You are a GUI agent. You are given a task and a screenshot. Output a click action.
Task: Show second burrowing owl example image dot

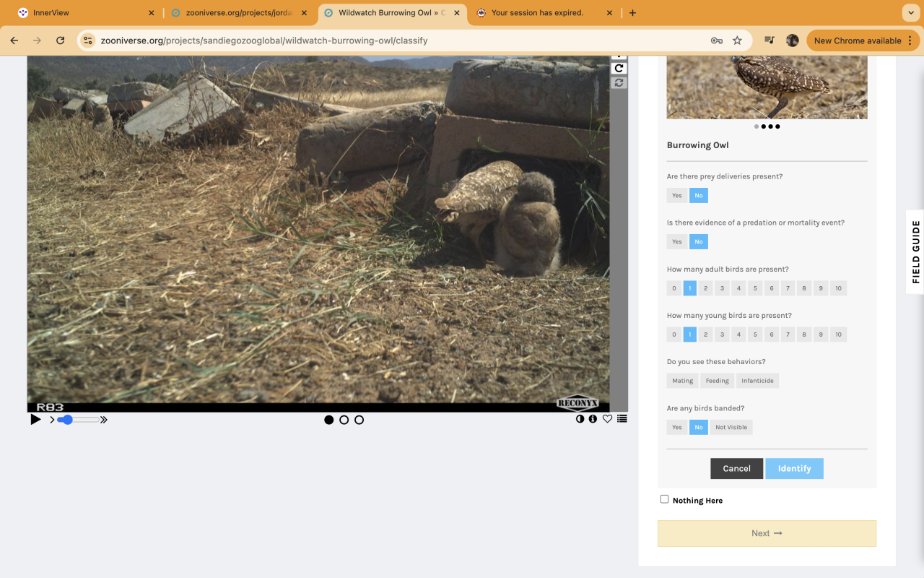click(x=763, y=126)
